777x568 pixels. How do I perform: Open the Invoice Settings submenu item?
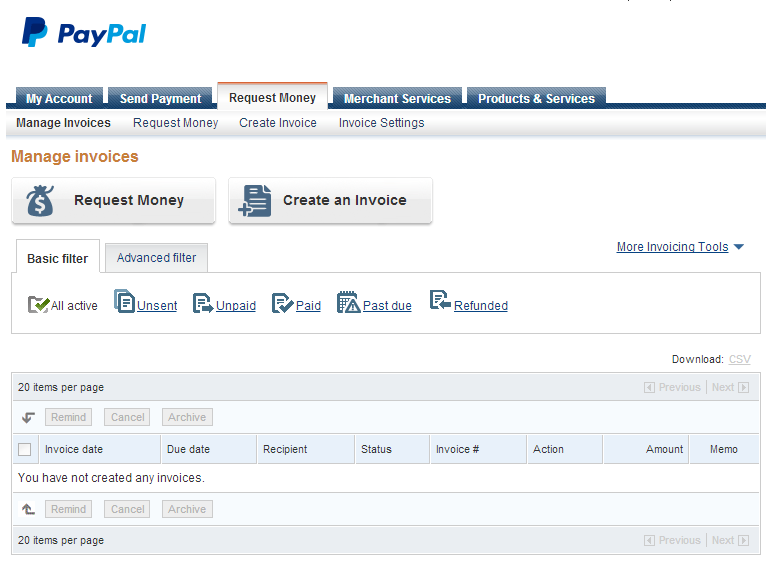382,122
